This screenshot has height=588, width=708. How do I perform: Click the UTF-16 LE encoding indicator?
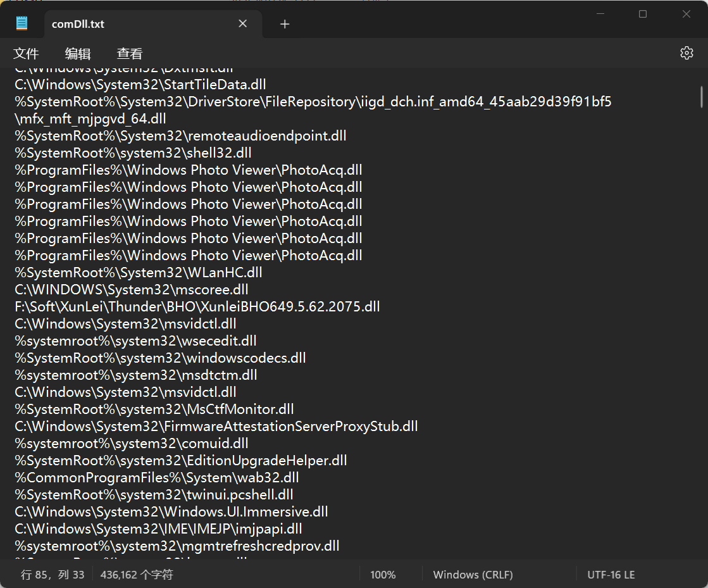tap(611, 575)
